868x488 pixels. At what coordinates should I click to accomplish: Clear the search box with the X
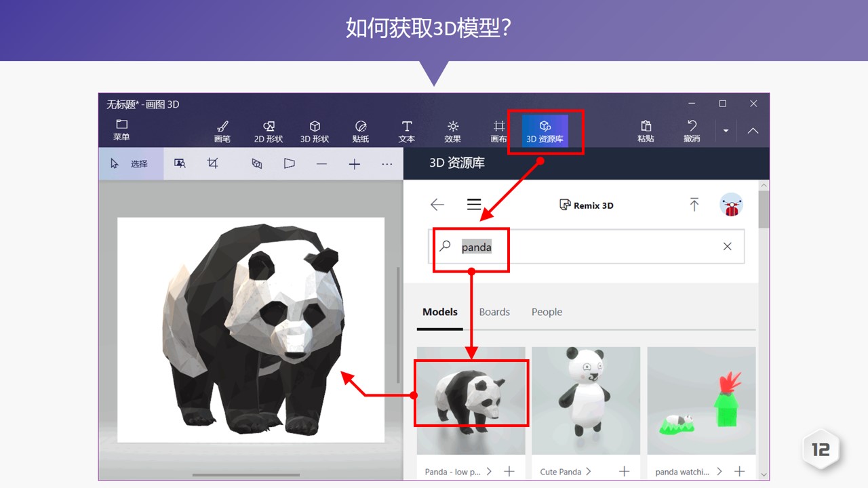[x=727, y=247]
